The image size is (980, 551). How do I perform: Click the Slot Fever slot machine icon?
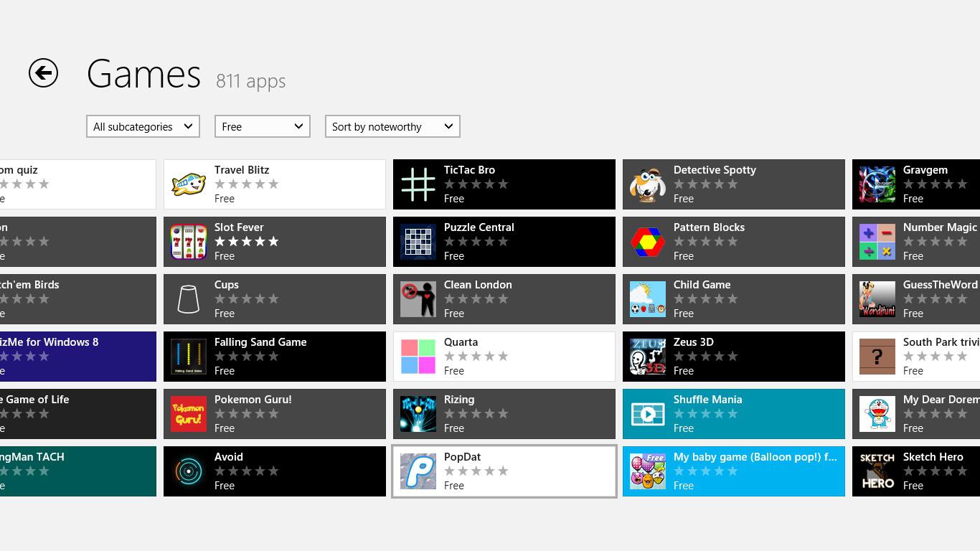(189, 242)
